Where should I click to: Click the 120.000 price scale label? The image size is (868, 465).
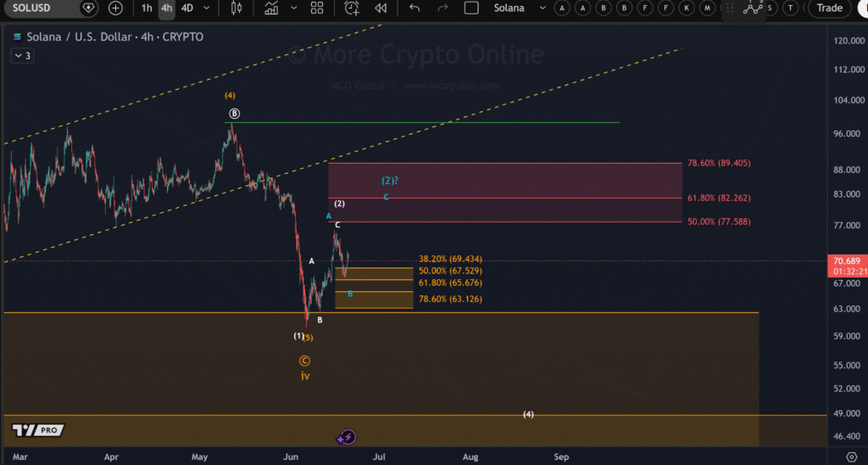pos(849,41)
